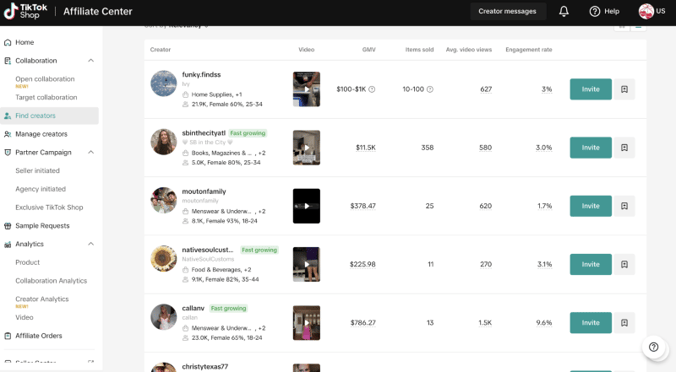Screen dimensions: 676x372
Task: Open moutonfamily profile avatar
Action: pos(164,200)
